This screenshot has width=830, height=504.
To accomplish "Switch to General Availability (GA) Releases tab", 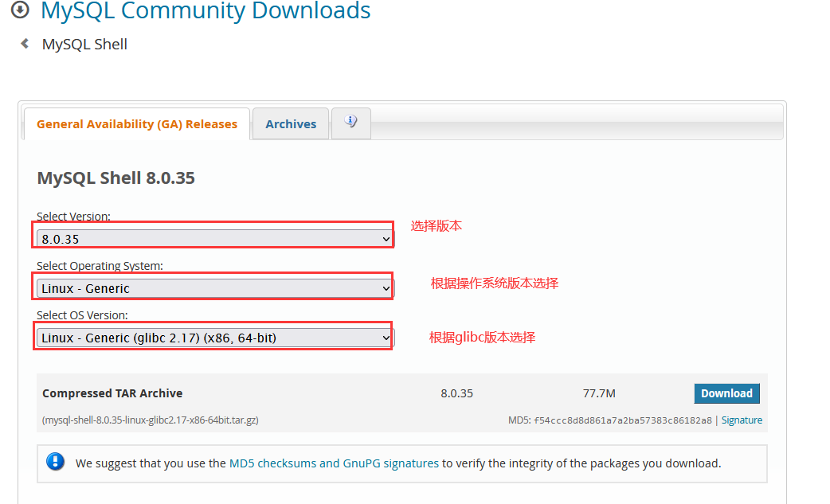I will click(137, 124).
